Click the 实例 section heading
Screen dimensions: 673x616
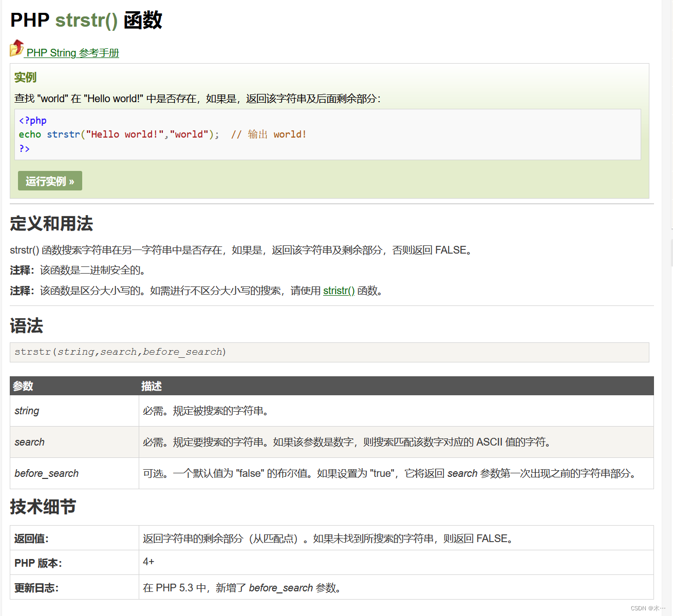pyautogui.click(x=25, y=77)
